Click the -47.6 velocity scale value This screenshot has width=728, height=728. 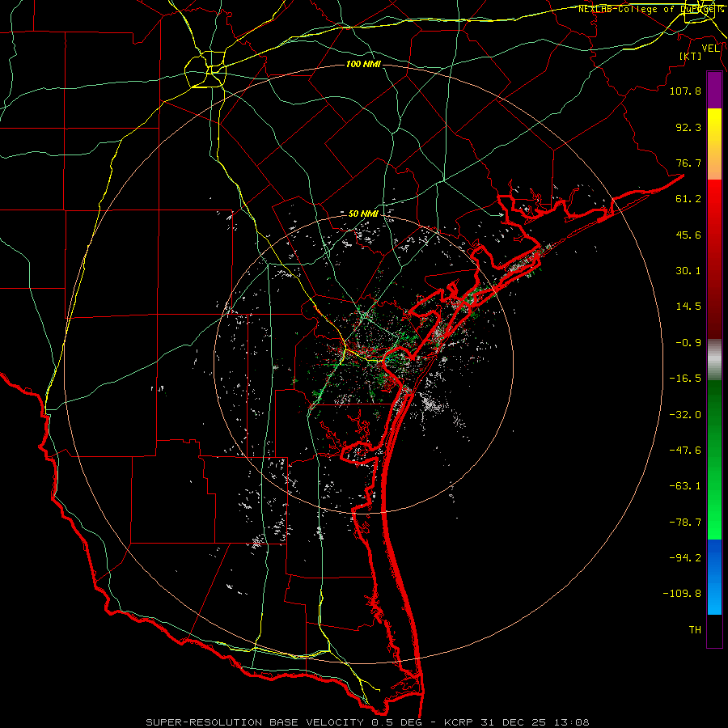pyautogui.click(x=685, y=451)
